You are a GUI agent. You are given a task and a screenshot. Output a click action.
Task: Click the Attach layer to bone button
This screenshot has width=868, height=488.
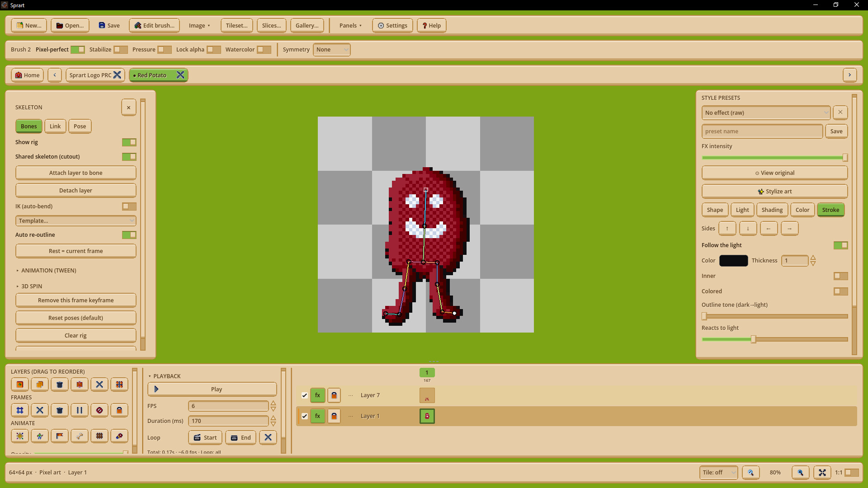coord(76,173)
